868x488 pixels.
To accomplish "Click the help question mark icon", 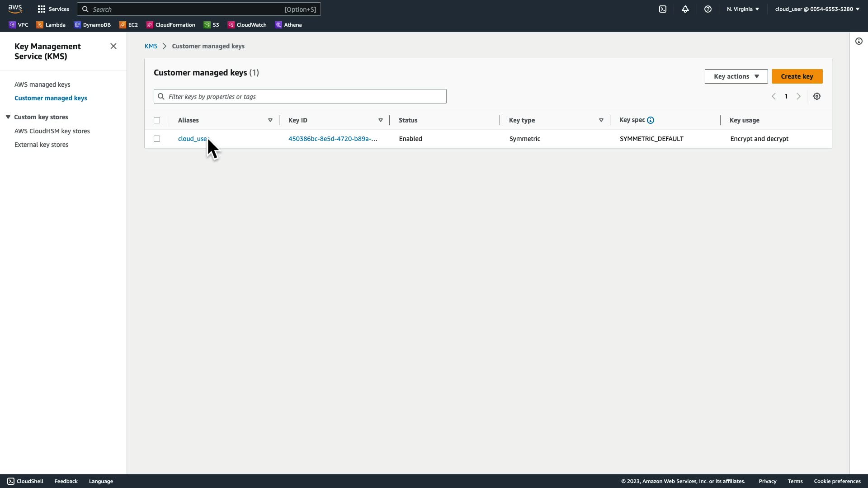I will coord(708,9).
